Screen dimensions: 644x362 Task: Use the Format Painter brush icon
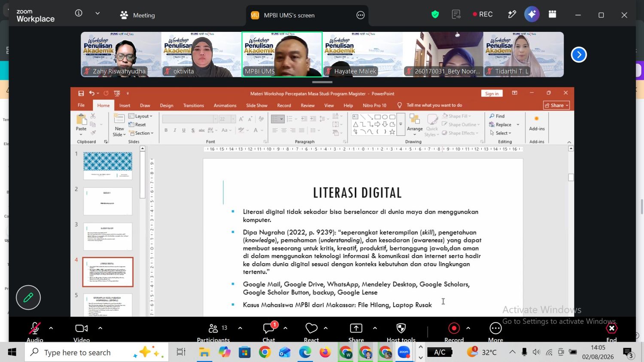[x=93, y=133]
